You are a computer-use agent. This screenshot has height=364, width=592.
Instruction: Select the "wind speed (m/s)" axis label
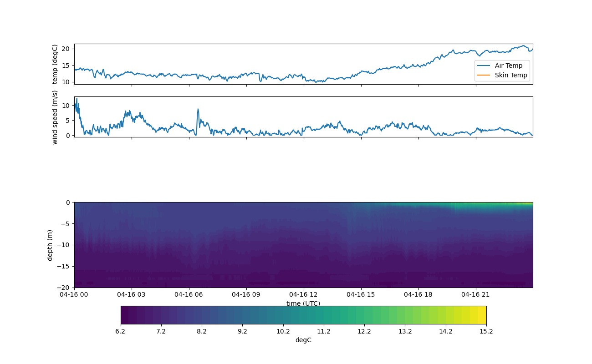[x=55, y=117]
